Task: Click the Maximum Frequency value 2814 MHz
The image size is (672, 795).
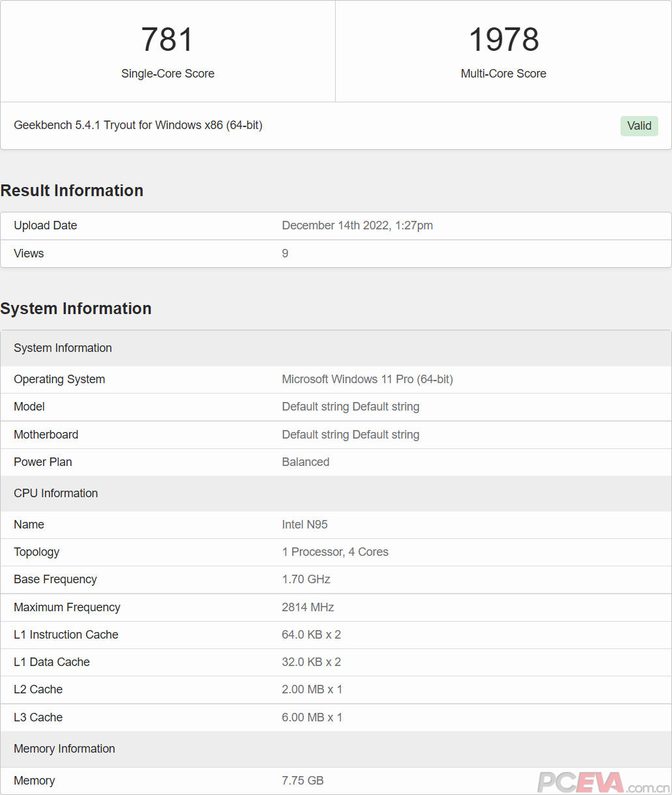Action: click(x=308, y=607)
